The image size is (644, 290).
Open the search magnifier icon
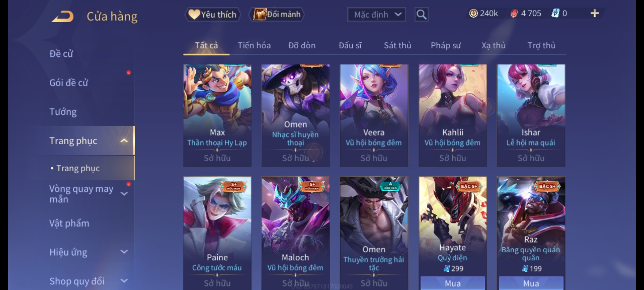[x=421, y=15]
